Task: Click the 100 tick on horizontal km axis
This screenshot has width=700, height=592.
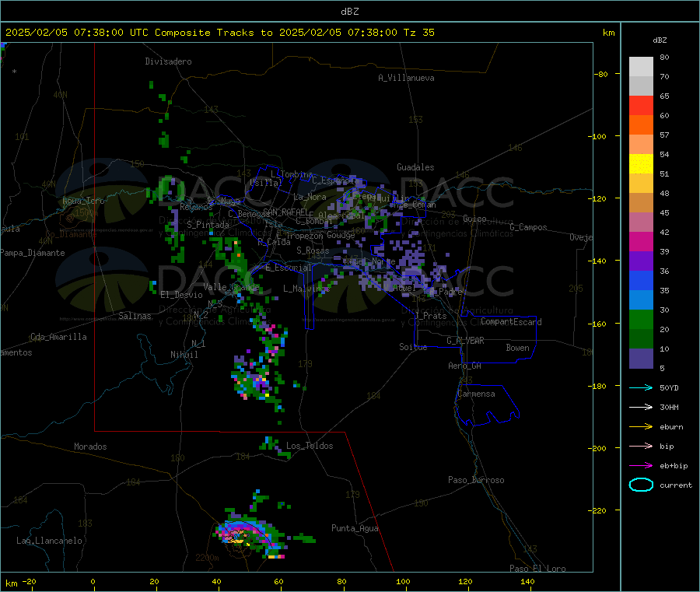Action: (x=403, y=582)
